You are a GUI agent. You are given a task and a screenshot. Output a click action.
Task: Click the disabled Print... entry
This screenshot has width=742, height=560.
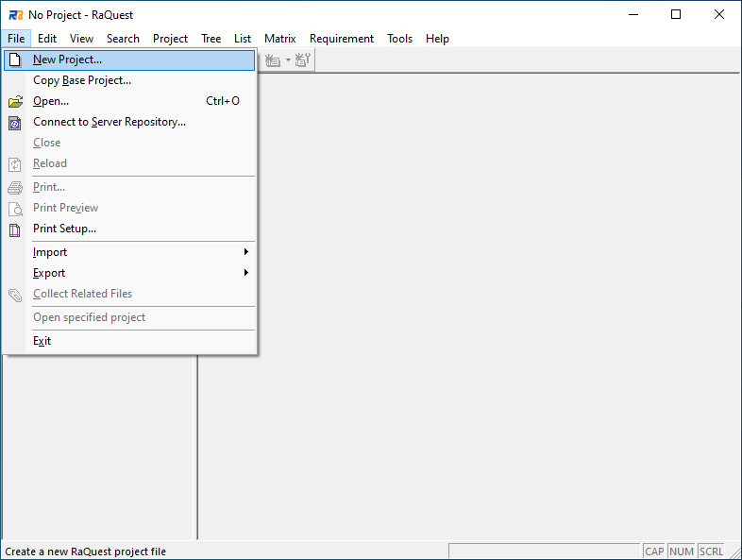(x=129, y=188)
